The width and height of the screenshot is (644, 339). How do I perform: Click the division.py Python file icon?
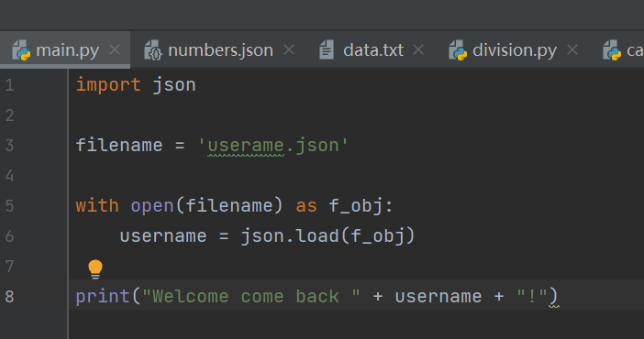458,50
